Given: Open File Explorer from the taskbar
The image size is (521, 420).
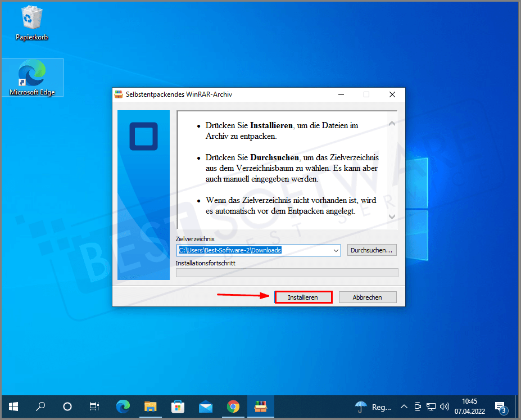Looking at the screenshot, I should [x=150, y=407].
